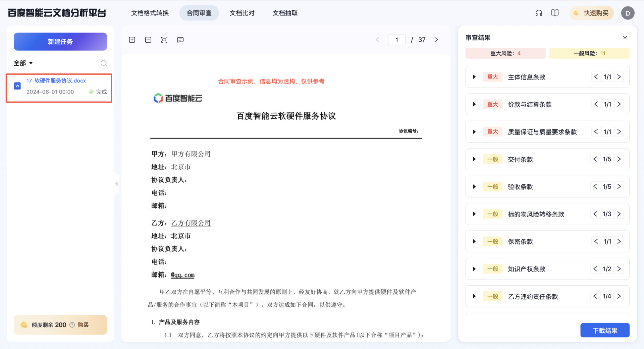Next item arrow for 主体信息条款

(x=619, y=77)
